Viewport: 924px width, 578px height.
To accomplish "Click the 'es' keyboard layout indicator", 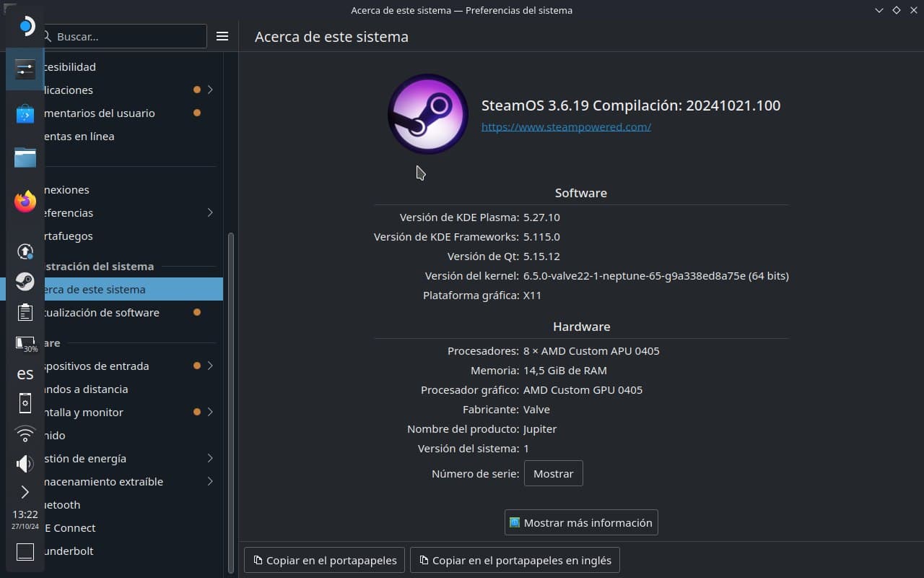I will coord(25,374).
